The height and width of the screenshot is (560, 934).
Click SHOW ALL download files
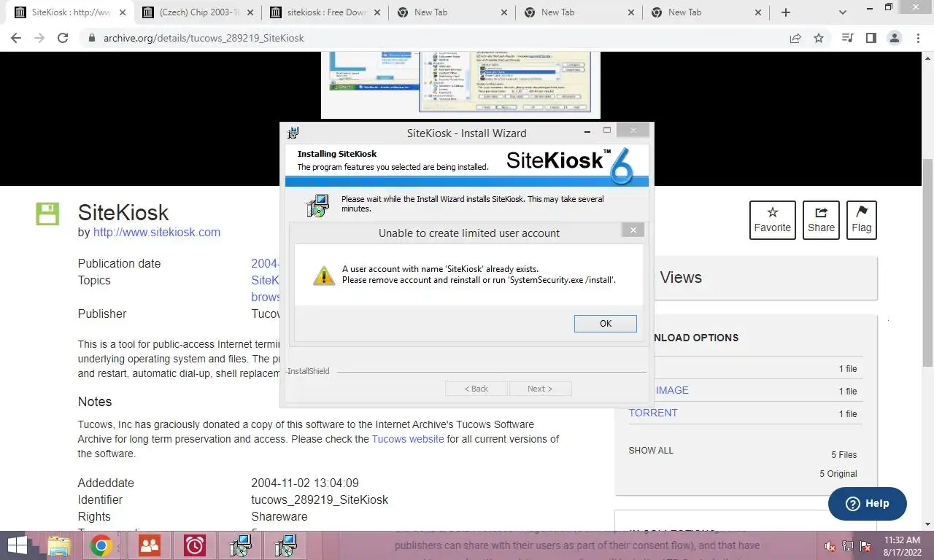coord(651,450)
